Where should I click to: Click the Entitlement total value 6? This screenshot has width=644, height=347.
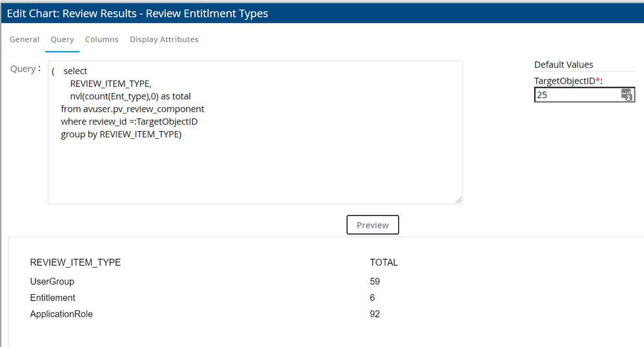coord(372,298)
